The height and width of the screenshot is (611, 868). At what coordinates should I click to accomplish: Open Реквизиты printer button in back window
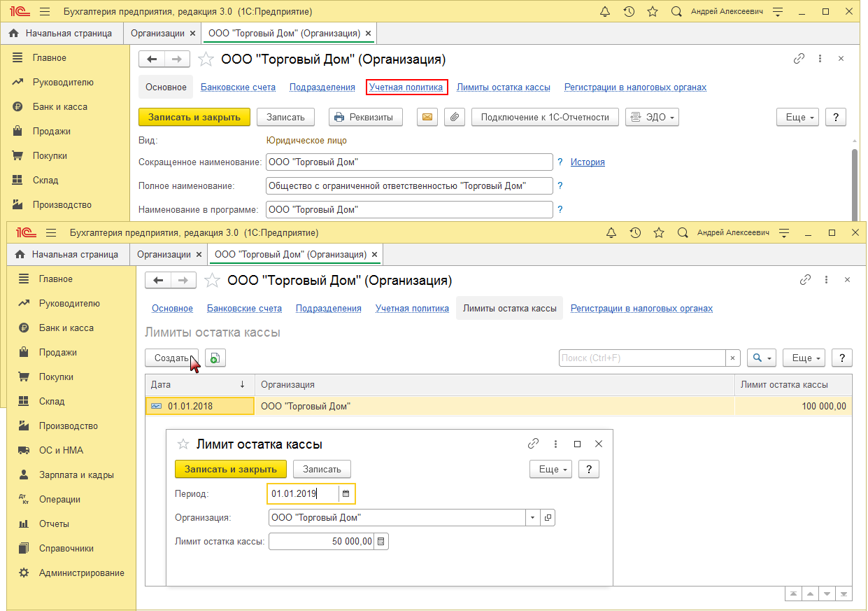pyautogui.click(x=366, y=117)
